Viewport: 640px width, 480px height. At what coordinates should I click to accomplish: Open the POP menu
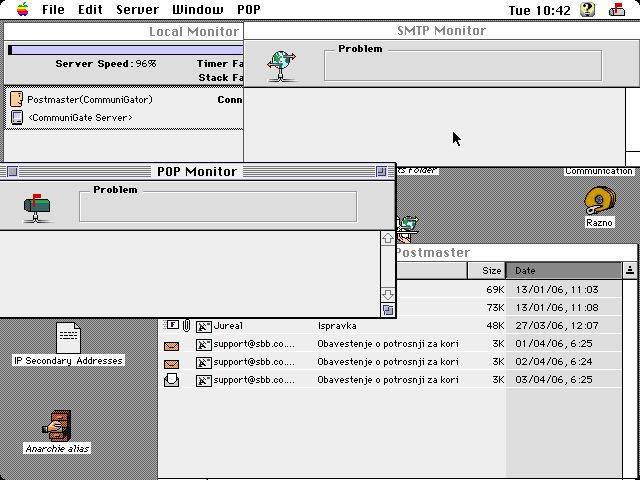coord(248,10)
